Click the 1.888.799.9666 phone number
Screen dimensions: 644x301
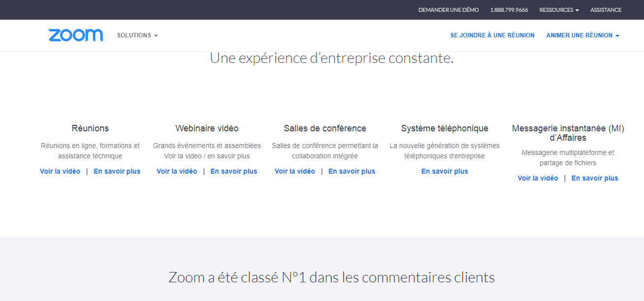click(509, 10)
